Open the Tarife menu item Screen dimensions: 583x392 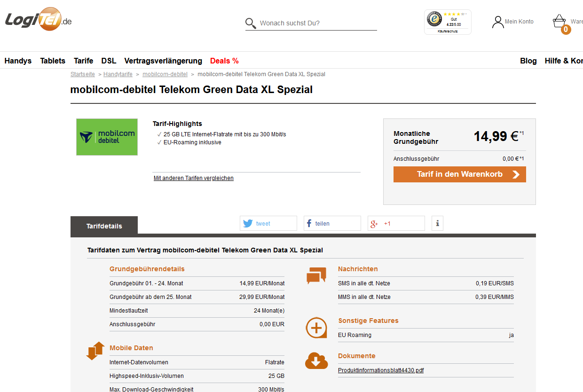pyautogui.click(x=83, y=61)
